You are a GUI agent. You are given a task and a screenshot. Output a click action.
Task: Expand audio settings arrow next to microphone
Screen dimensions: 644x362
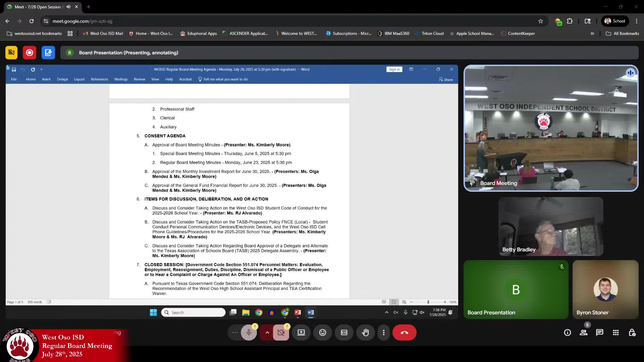click(x=267, y=333)
